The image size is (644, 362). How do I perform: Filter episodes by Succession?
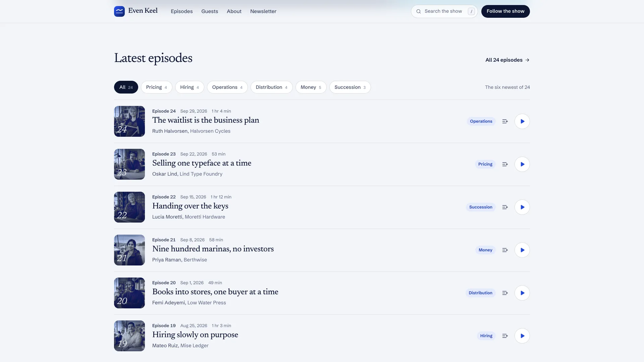click(x=350, y=87)
